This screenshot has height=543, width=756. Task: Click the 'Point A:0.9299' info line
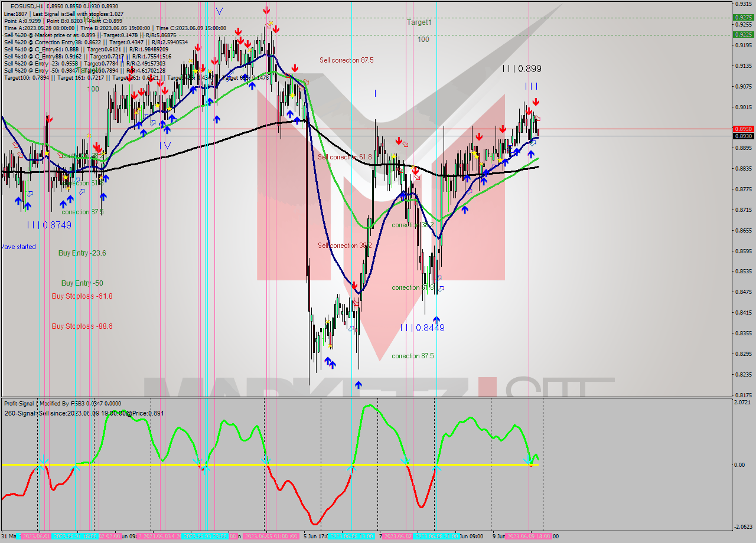tap(63, 21)
